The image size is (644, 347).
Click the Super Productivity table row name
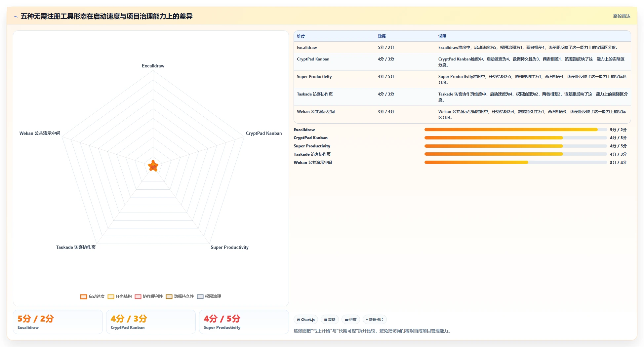point(314,77)
